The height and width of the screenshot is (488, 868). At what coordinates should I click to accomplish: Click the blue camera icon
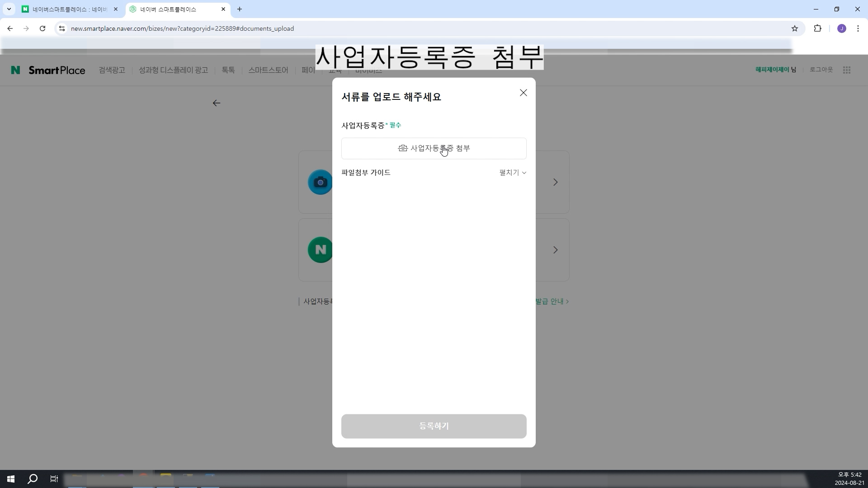pyautogui.click(x=320, y=182)
